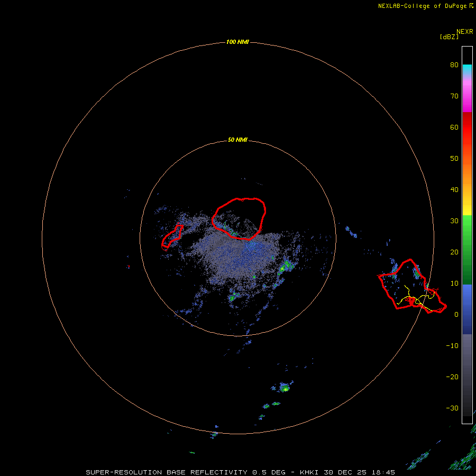The image size is (476, 476).
Task: Click the 30 value on the dBZ scale
Action: click(x=454, y=221)
